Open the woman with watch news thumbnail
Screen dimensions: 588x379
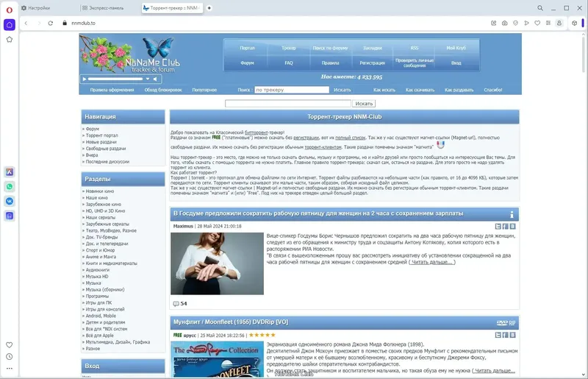(x=217, y=263)
